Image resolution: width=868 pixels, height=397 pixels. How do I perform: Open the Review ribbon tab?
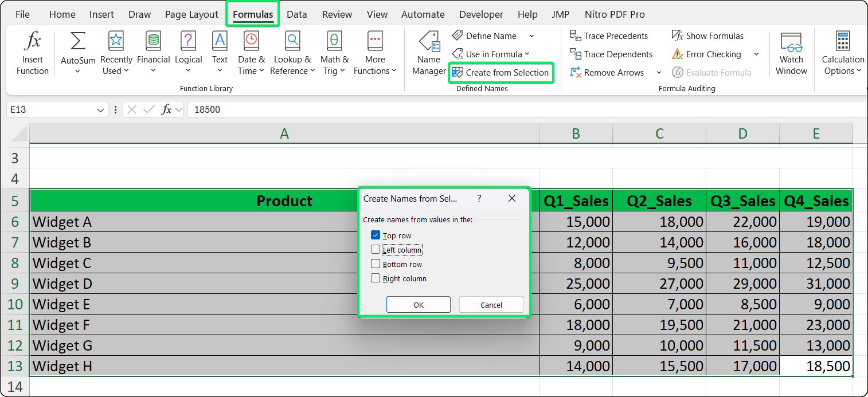point(337,14)
